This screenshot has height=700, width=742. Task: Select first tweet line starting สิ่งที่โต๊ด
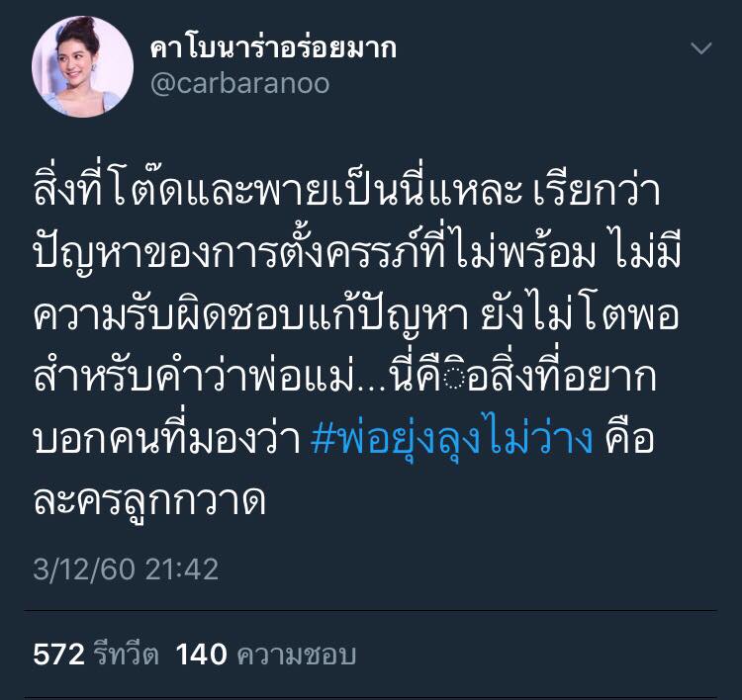click(x=346, y=189)
